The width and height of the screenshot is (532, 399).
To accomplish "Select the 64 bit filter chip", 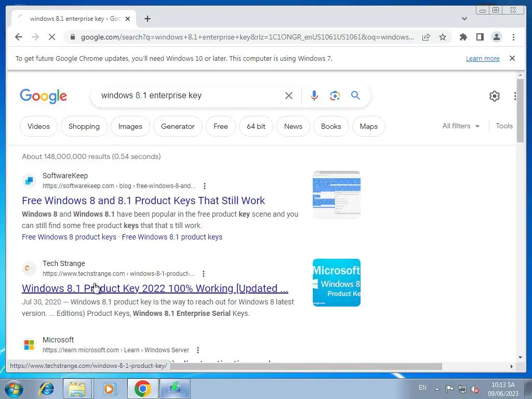I will coord(256,126).
